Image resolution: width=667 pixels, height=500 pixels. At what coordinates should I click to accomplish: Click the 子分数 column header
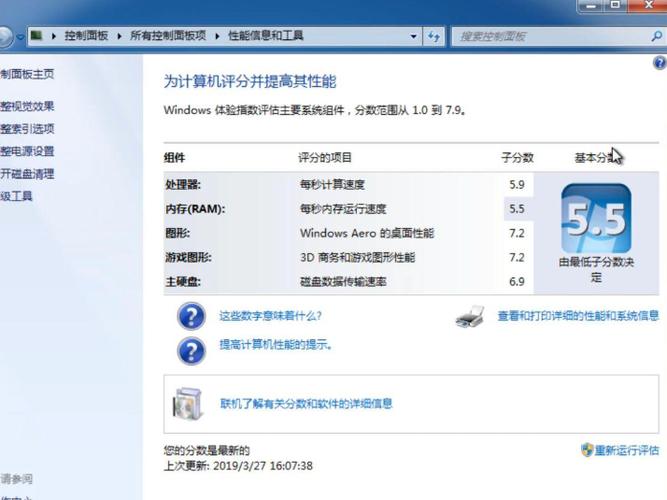tap(517, 158)
